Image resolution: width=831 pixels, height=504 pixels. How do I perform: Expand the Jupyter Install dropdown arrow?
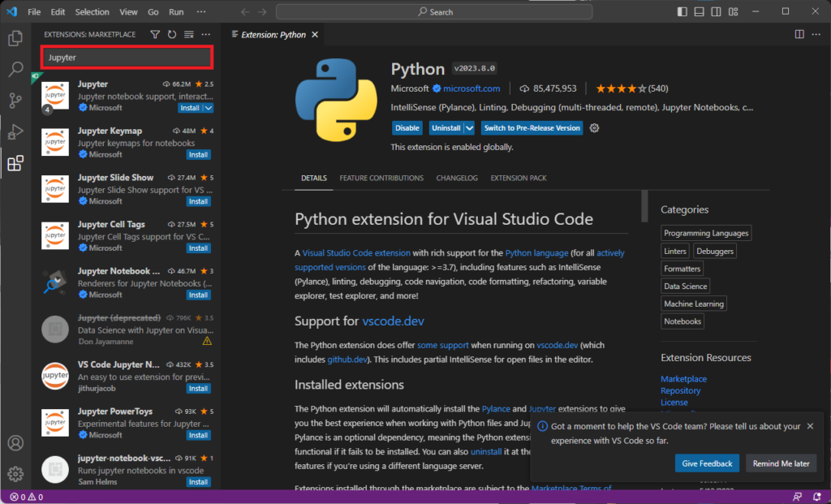[209, 108]
